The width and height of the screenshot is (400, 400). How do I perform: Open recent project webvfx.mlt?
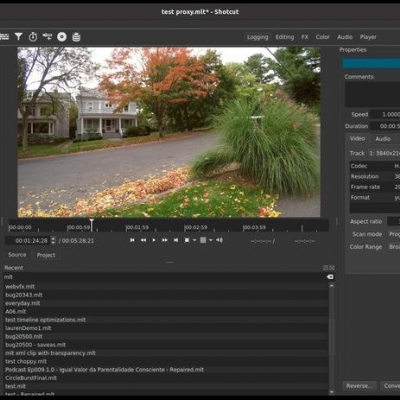pos(166,286)
